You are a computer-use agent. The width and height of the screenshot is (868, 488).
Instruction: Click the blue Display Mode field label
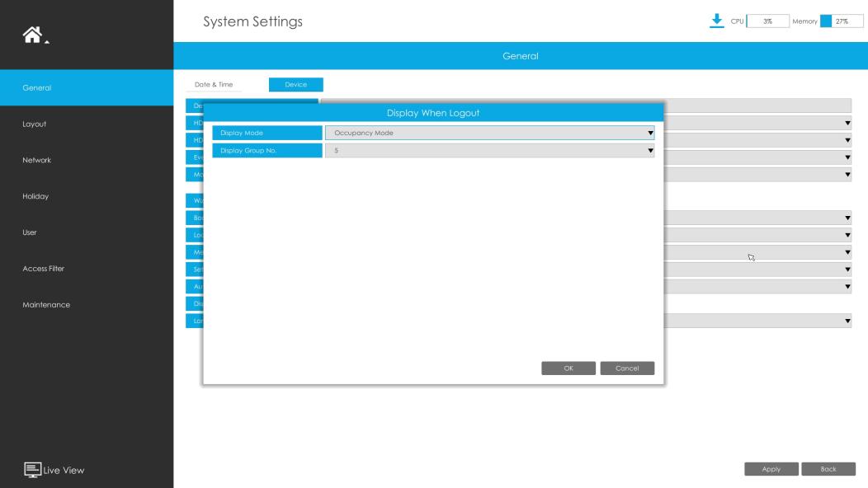click(267, 133)
